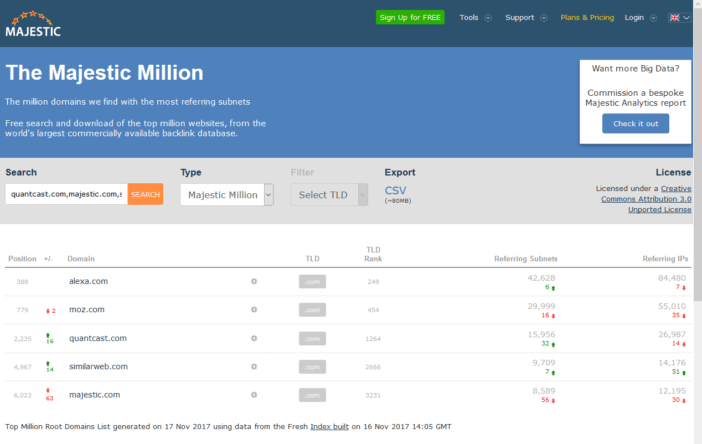Click the .com TLD badge for similarweb.com
The width and height of the screenshot is (702, 444).
point(312,367)
